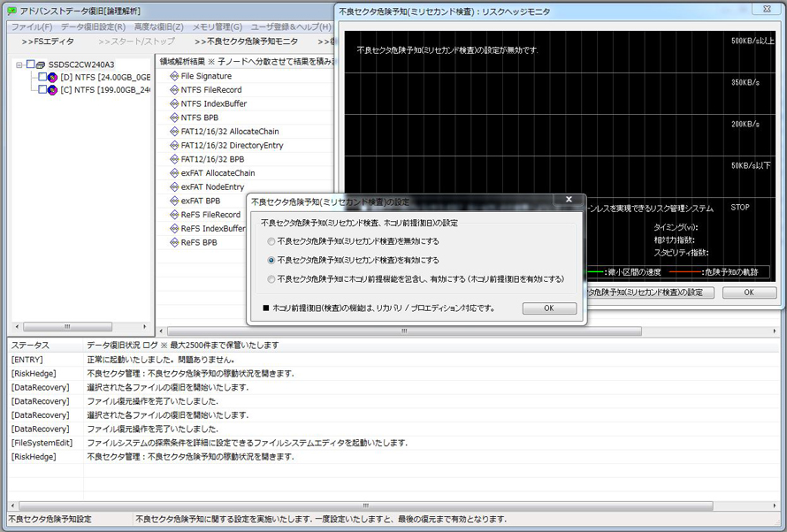The width and height of the screenshot is (787, 532).
Task: Click OK in the リスクヘッジモニタ window
Action: coord(749,293)
